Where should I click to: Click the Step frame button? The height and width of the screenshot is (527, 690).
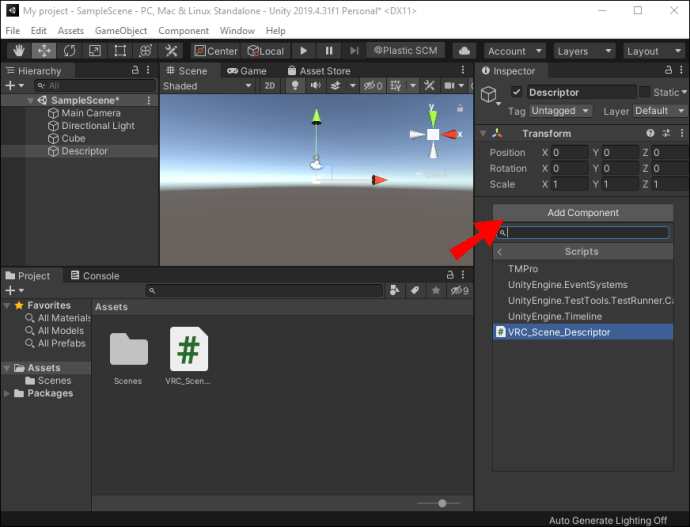click(x=354, y=51)
